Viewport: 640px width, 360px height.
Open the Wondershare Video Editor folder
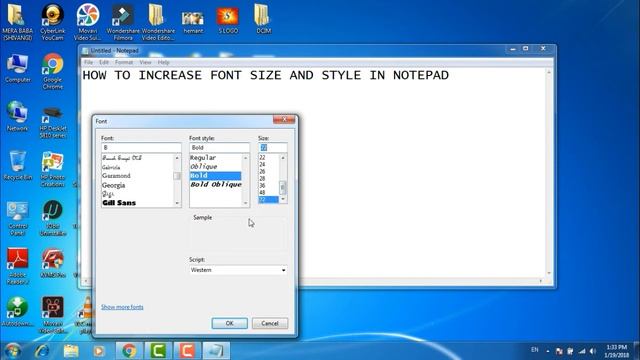(x=158, y=21)
